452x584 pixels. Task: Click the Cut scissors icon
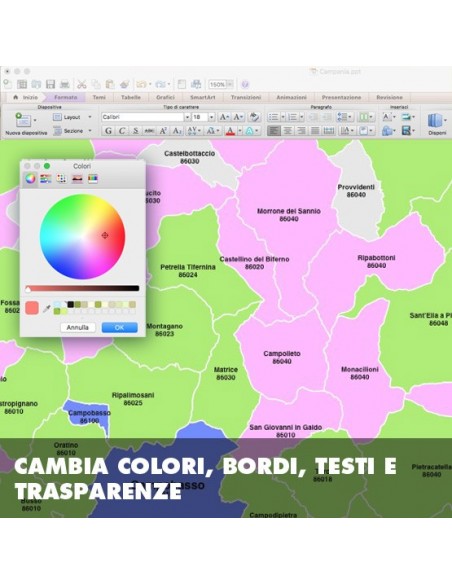pos(82,85)
